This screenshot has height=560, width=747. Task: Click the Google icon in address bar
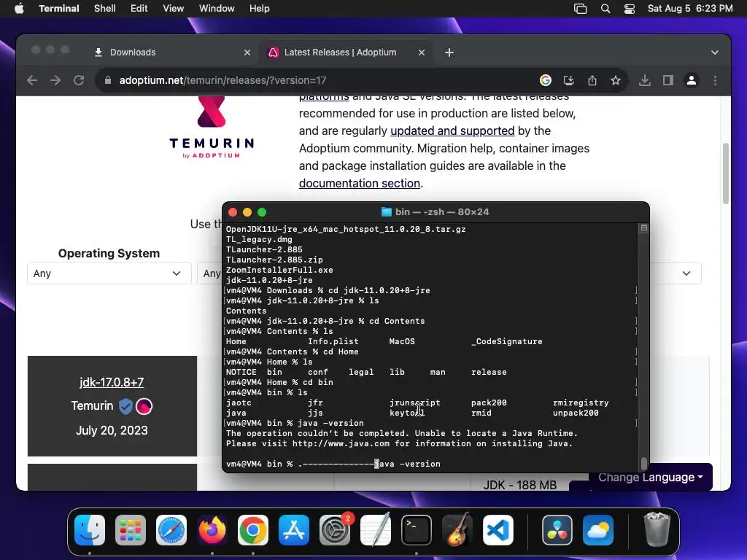tap(546, 80)
